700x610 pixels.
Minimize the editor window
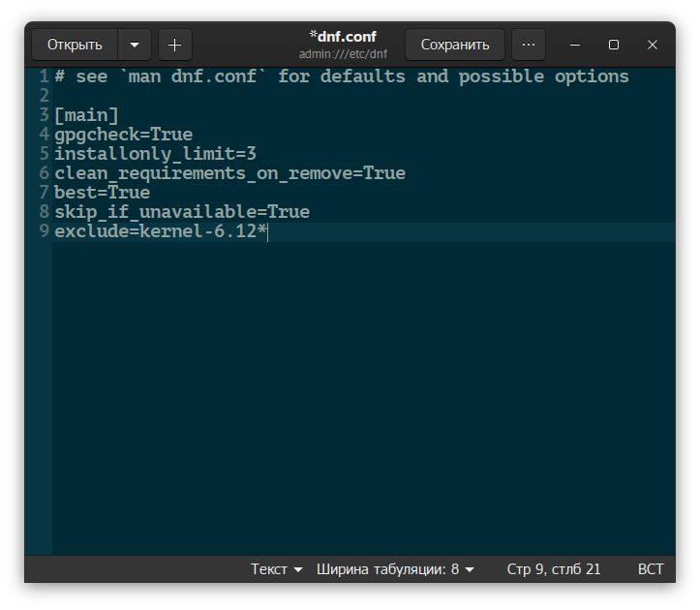575,45
